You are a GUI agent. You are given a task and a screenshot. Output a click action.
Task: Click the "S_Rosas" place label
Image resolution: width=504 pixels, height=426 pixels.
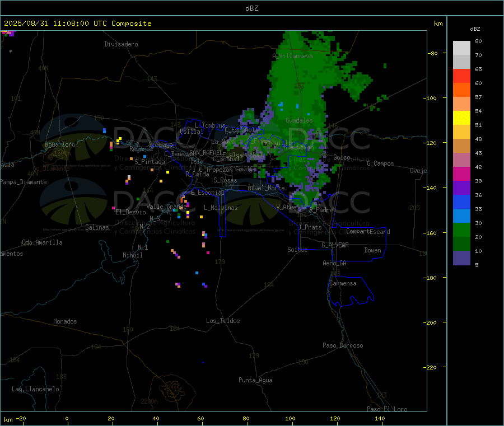225,181
